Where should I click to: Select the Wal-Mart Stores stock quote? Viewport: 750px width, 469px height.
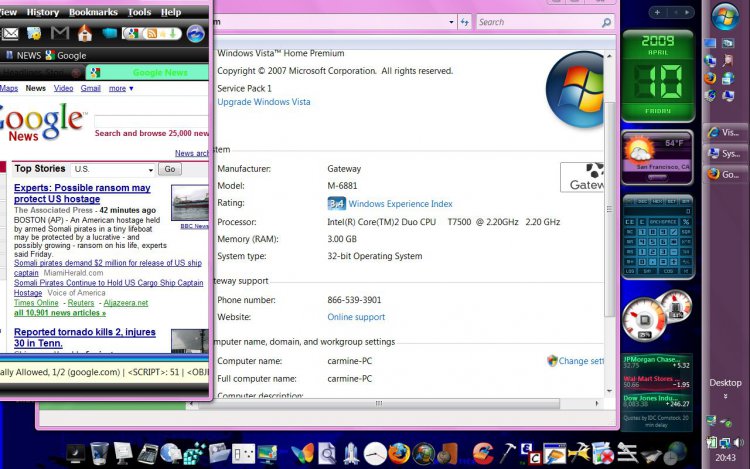click(657, 381)
